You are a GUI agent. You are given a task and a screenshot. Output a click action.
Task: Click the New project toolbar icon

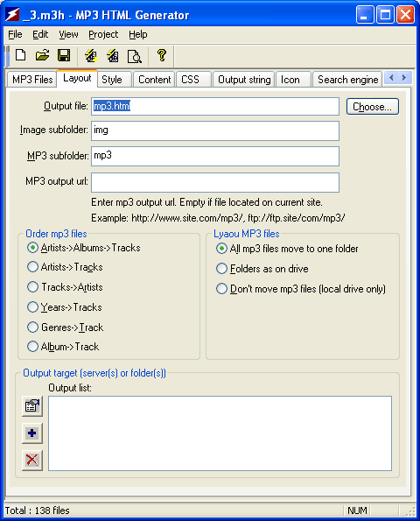point(21,55)
